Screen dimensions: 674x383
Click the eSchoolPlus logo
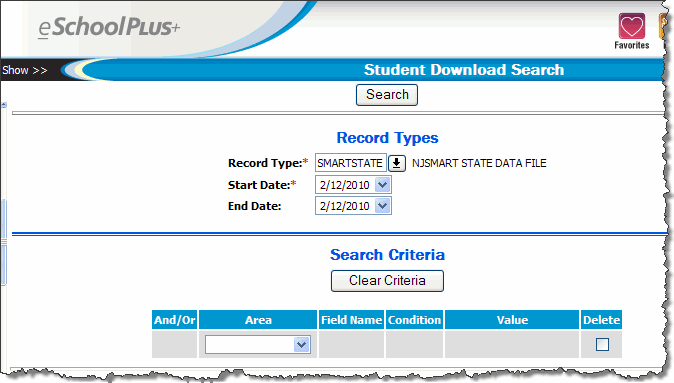click(109, 28)
